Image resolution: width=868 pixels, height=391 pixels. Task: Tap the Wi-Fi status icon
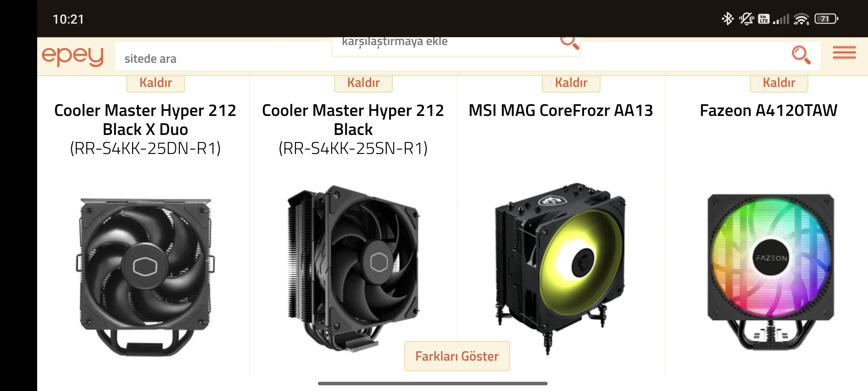(x=801, y=19)
